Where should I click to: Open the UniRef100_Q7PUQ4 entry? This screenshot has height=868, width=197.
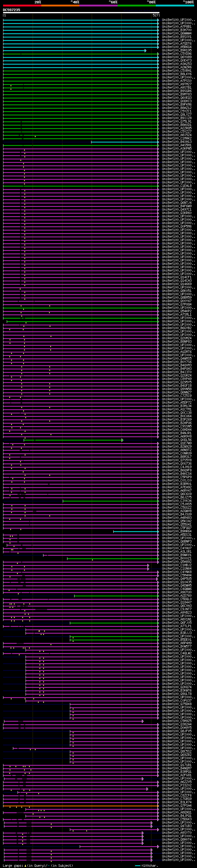tap(177, 304)
